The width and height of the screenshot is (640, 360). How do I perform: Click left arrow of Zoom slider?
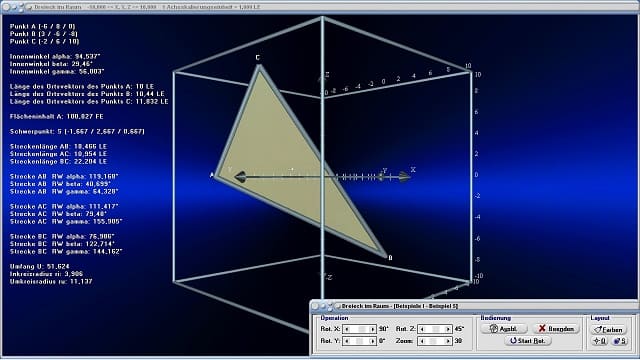click(422, 341)
